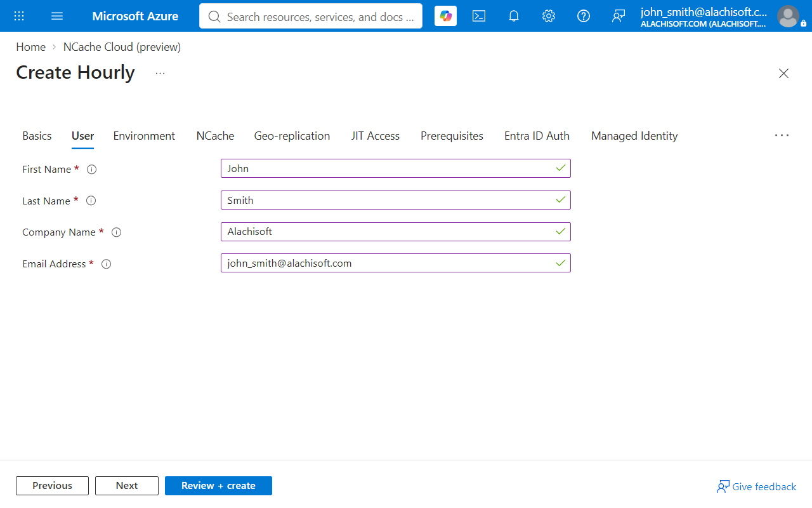The width and height of the screenshot is (812, 508).
Task: Close the Create Hourly blade
Action: 783,73
